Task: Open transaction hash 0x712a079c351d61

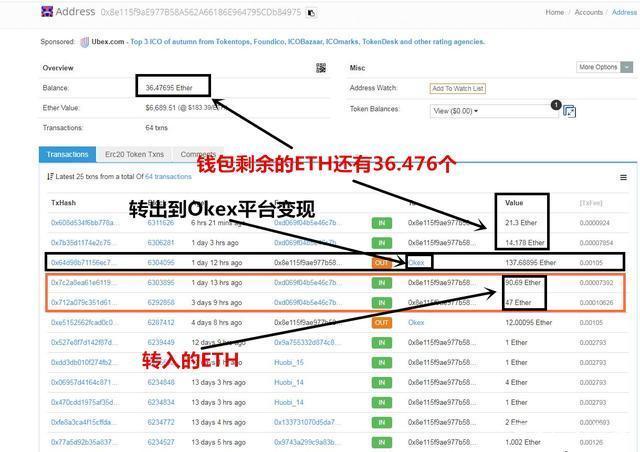Action: (x=83, y=303)
